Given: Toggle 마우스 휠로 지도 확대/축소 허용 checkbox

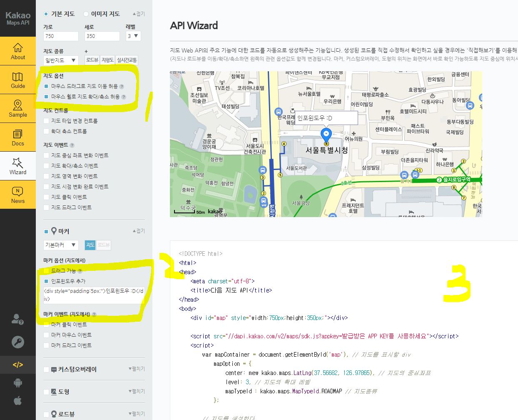Looking at the screenshot, I should (x=46, y=97).
